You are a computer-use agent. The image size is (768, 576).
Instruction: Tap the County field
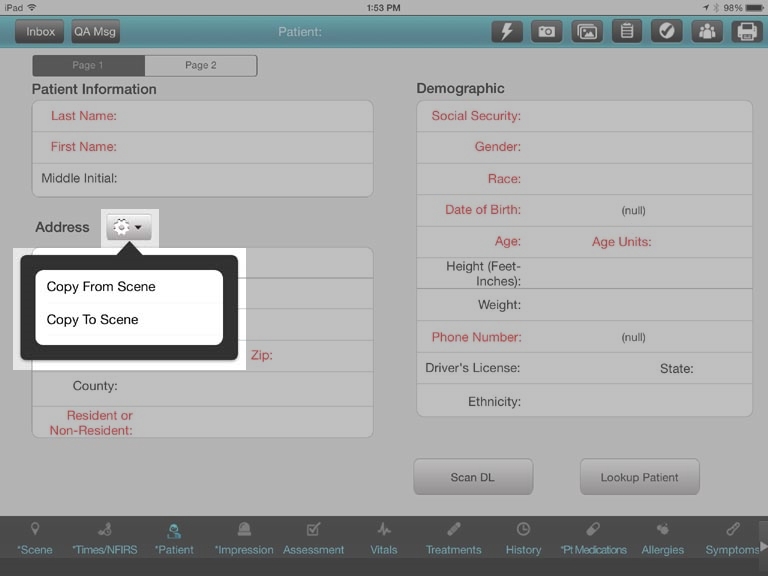(203, 387)
